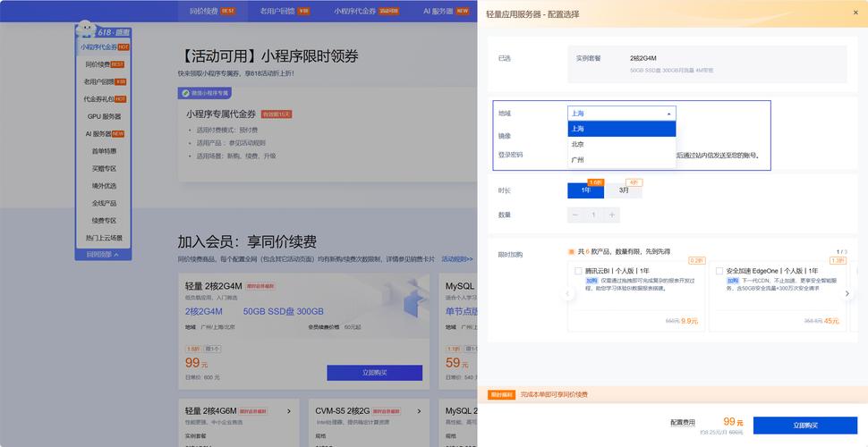
Task: Click 立即购买 in the configuration panel
Action: (x=804, y=425)
